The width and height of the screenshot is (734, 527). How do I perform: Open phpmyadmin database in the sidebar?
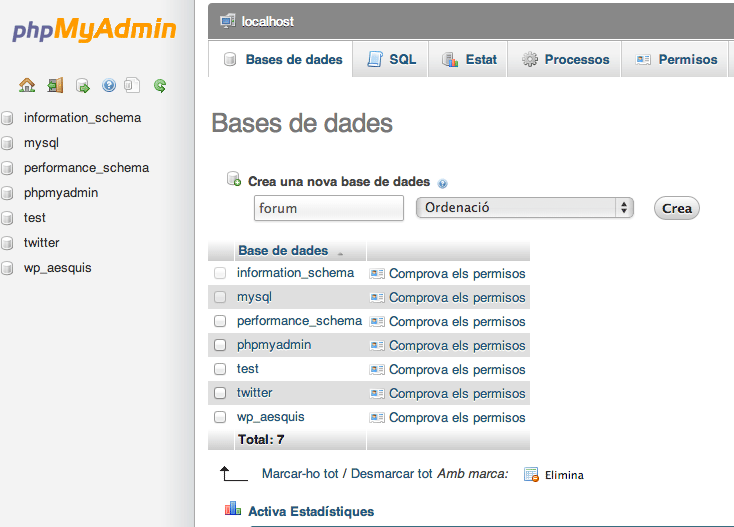click(x=61, y=193)
